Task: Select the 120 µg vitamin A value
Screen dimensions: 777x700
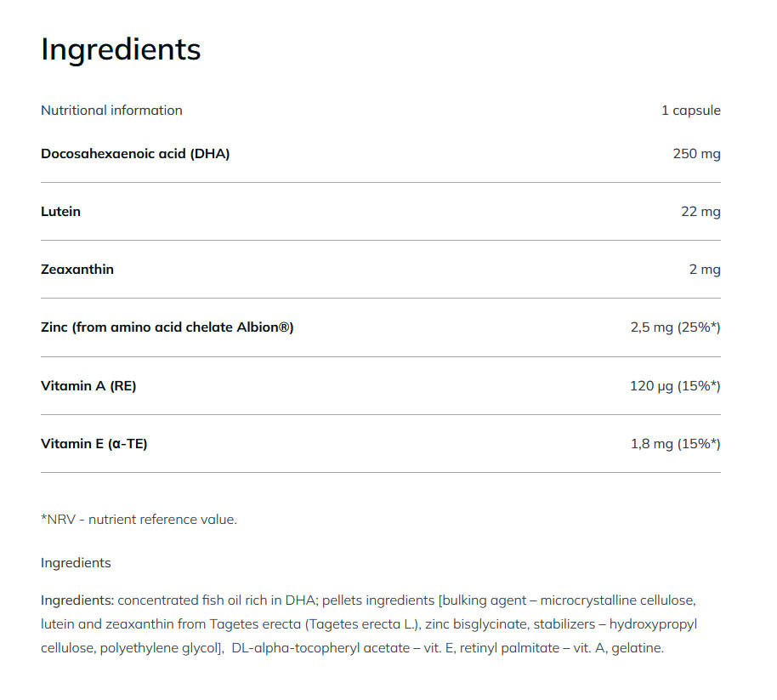Action: click(x=675, y=386)
